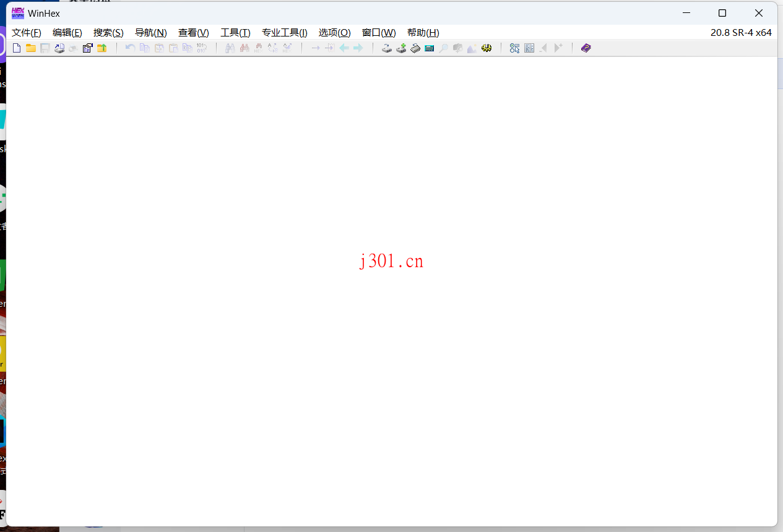Click the Modify Data 101/010 icon
Image resolution: width=783 pixels, height=532 pixels.
point(202,48)
